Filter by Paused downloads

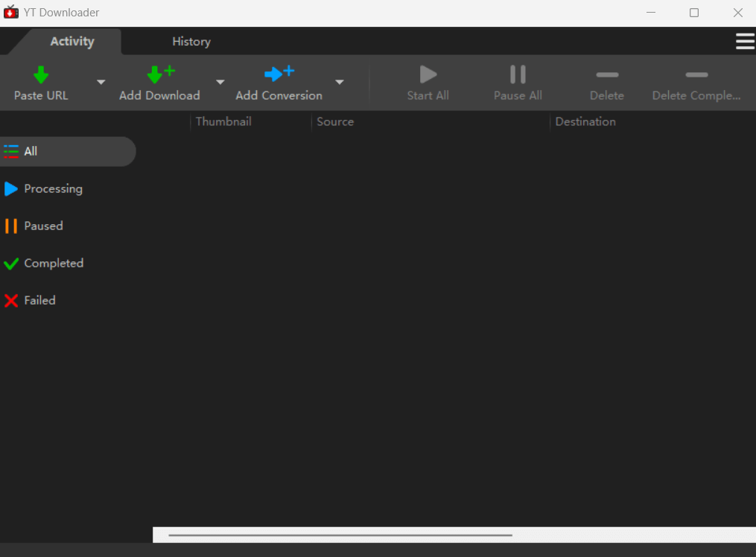click(x=43, y=226)
